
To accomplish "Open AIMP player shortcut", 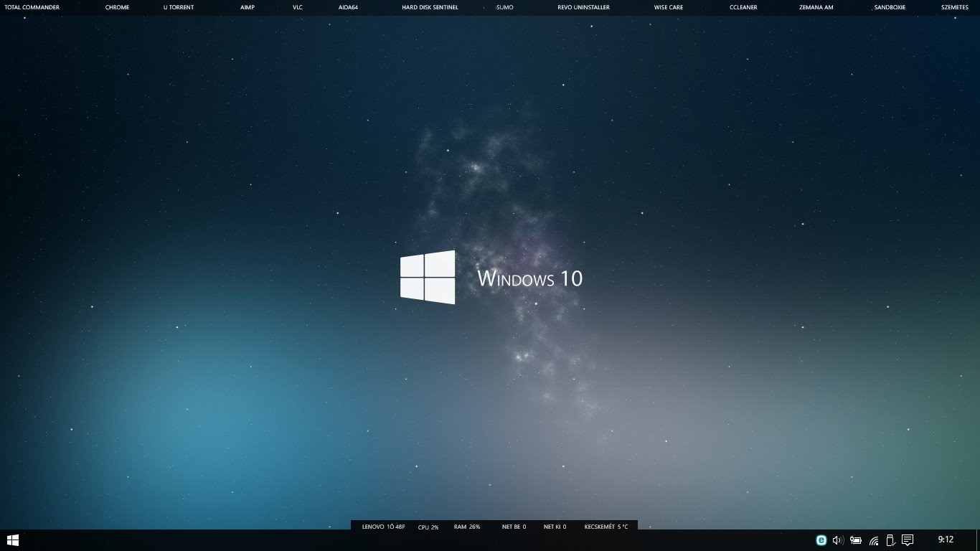I will (x=248, y=7).
